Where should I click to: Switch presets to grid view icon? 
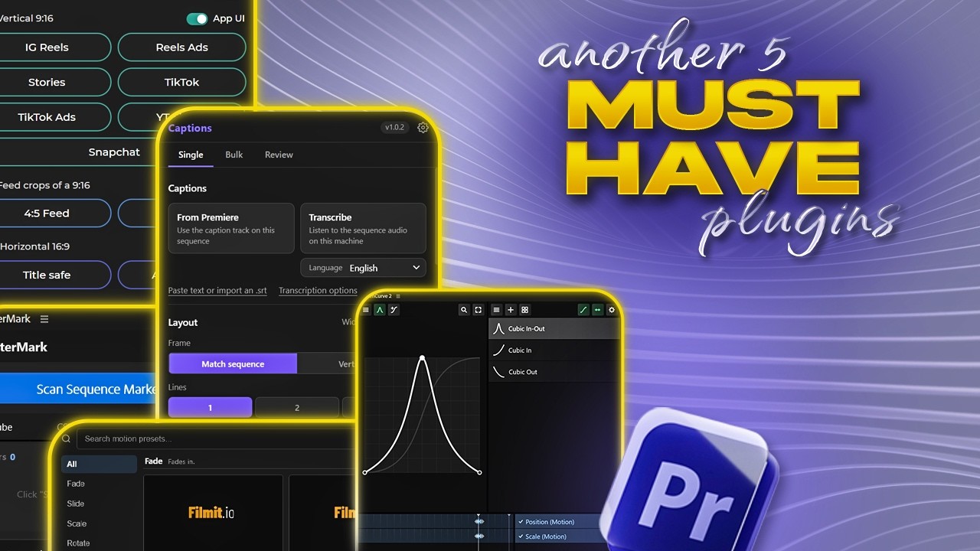point(524,310)
